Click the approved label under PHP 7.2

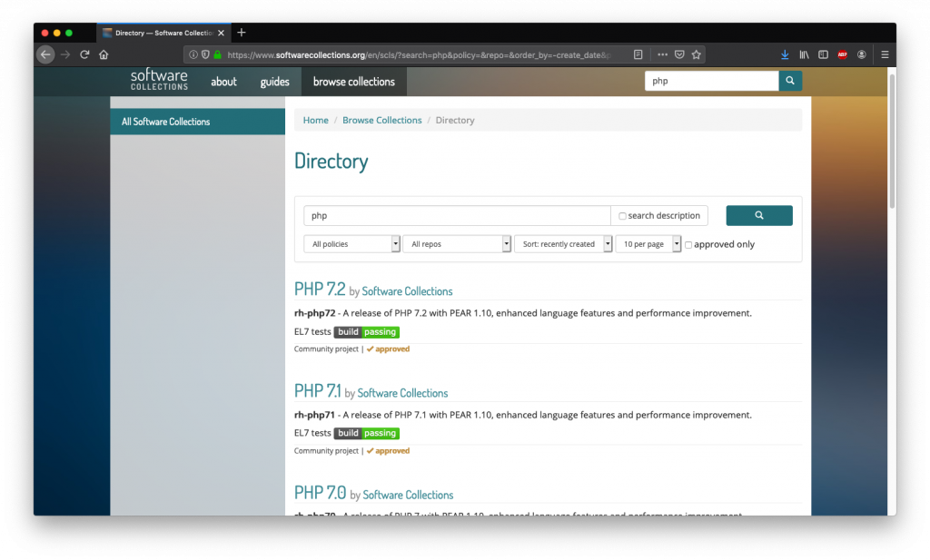[x=388, y=349]
